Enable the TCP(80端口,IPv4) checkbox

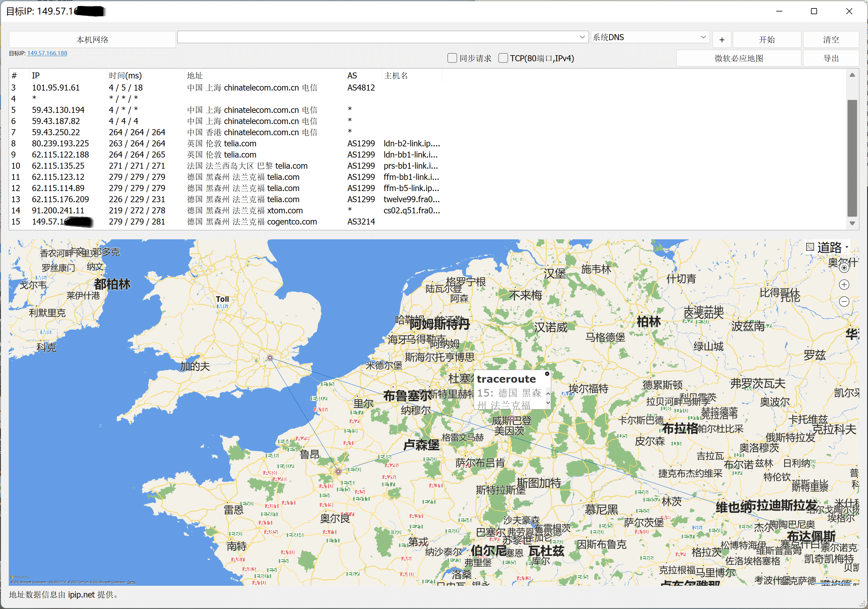tap(503, 58)
